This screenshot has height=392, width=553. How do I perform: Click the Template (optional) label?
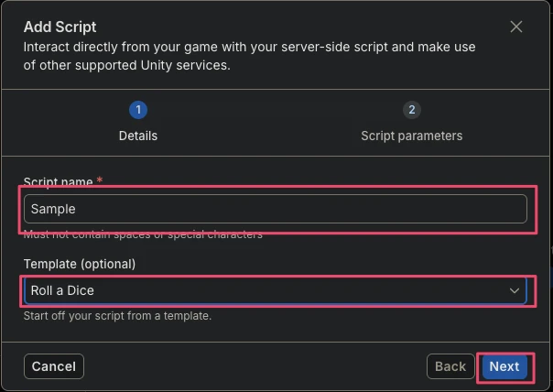click(80, 264)
